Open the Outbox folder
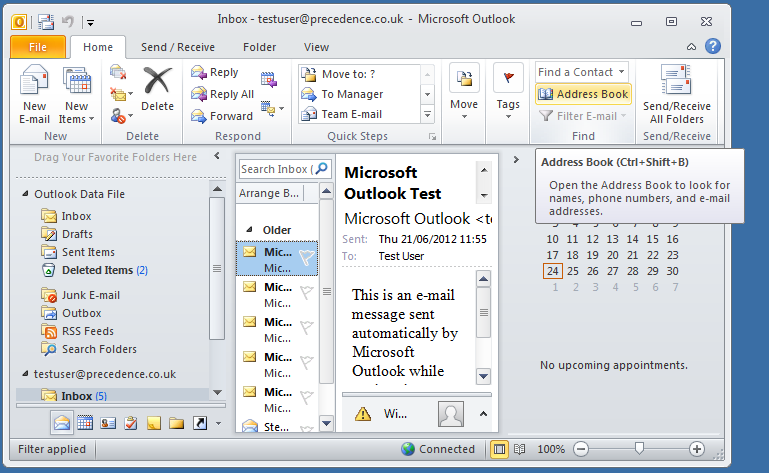The width and height of the screenshot is (769, 473). (71, 314)
